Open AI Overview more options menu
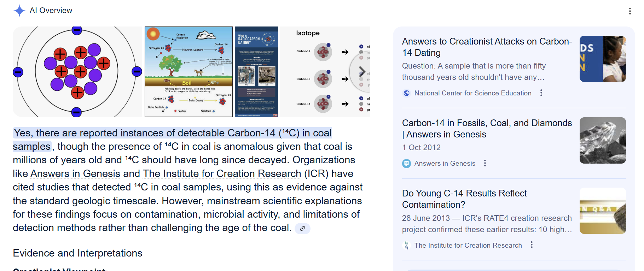Image resolution: width=644 pixels, height=271 pixels. [630, 11]
